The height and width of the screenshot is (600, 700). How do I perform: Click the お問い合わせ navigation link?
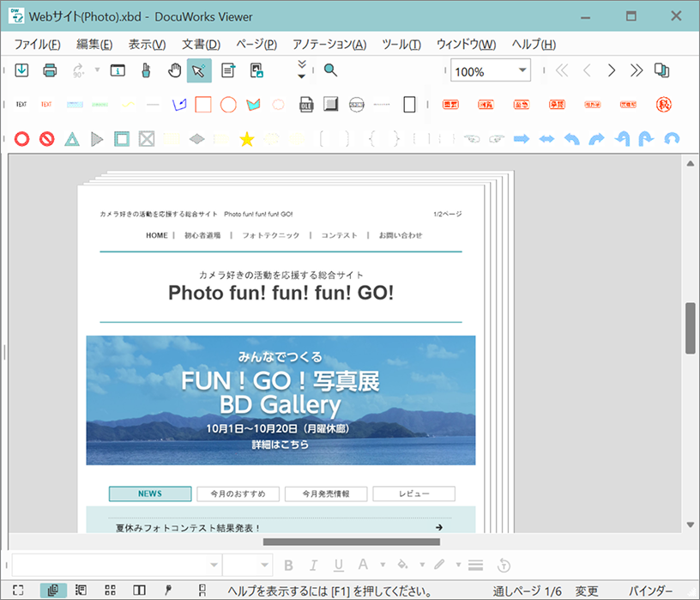401,235
